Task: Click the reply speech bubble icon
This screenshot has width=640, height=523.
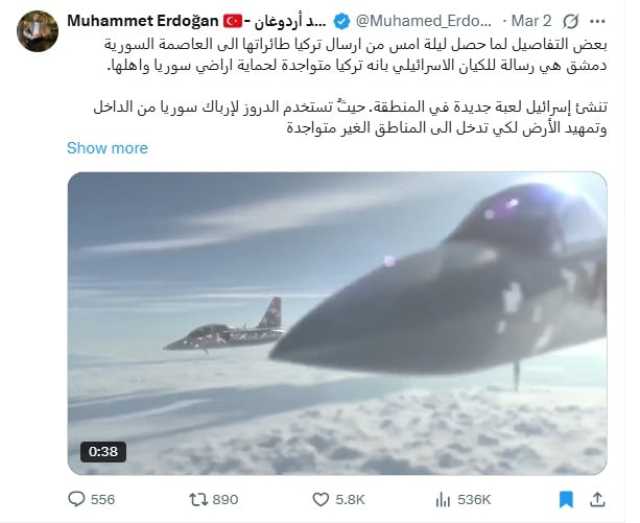Action: tap(76, 499)
